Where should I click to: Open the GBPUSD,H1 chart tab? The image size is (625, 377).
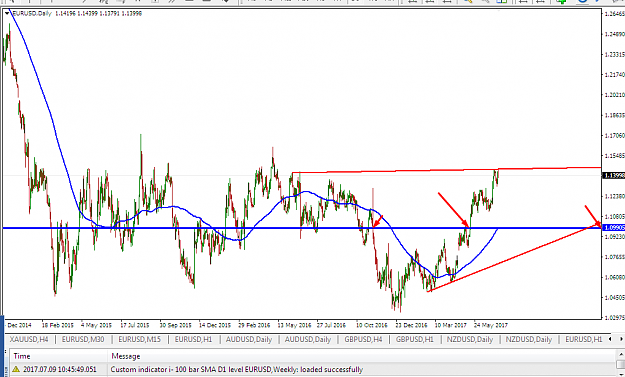pos(415,340)
